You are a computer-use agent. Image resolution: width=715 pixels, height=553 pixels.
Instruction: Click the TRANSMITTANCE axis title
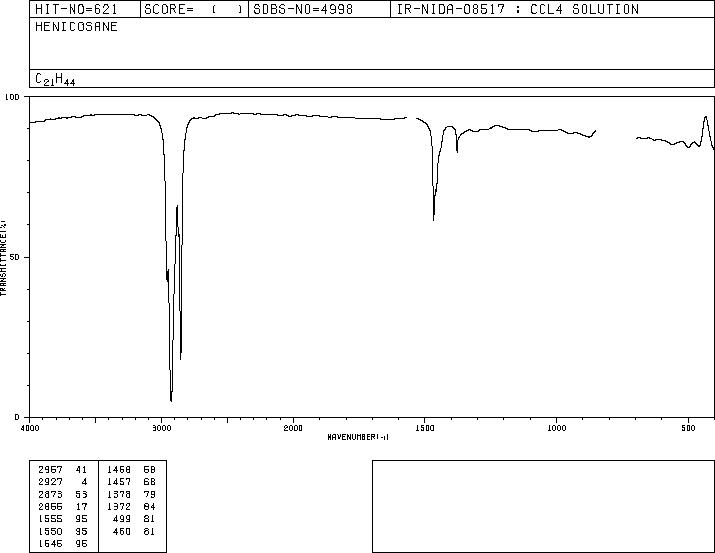point(3,258)
